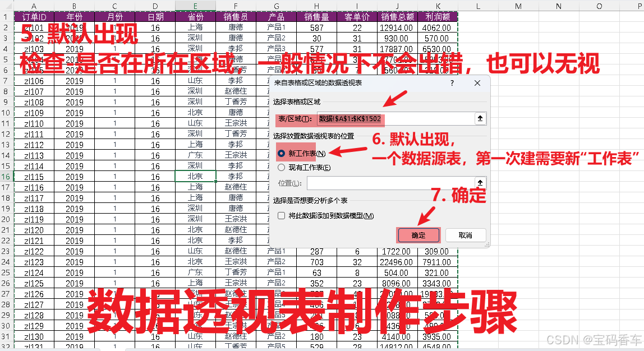Select column E header
The height and width of the screenshot is (351, 644).
[195, 6]
